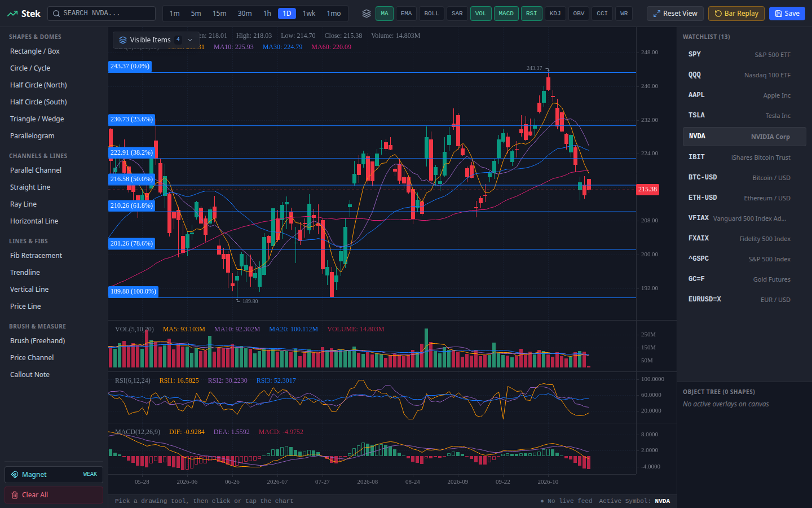Select the 1h timeframe
The width and height of the screenshot is (812, 508).
(267, 14)
